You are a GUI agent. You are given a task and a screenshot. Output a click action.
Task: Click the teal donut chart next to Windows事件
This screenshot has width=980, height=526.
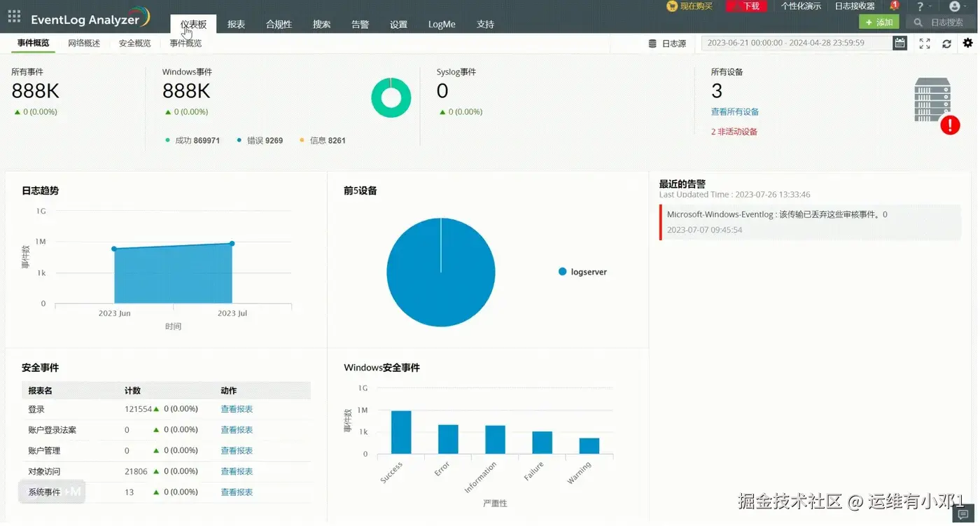pyautogui.click(x=391, y=97)
